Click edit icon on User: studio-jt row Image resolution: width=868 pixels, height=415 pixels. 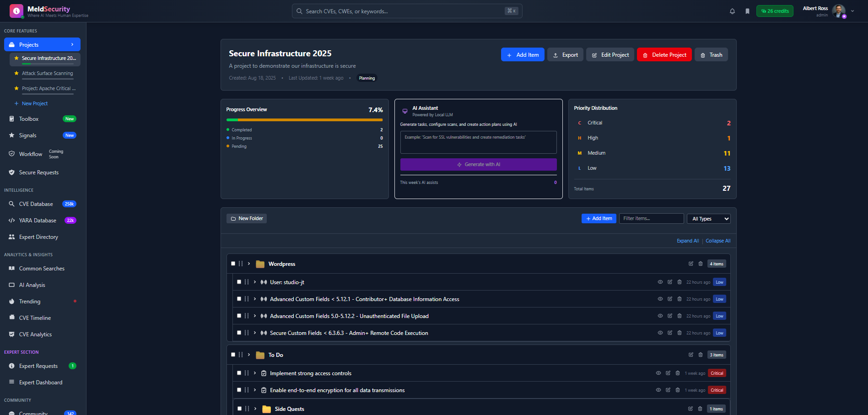[670, 282]
